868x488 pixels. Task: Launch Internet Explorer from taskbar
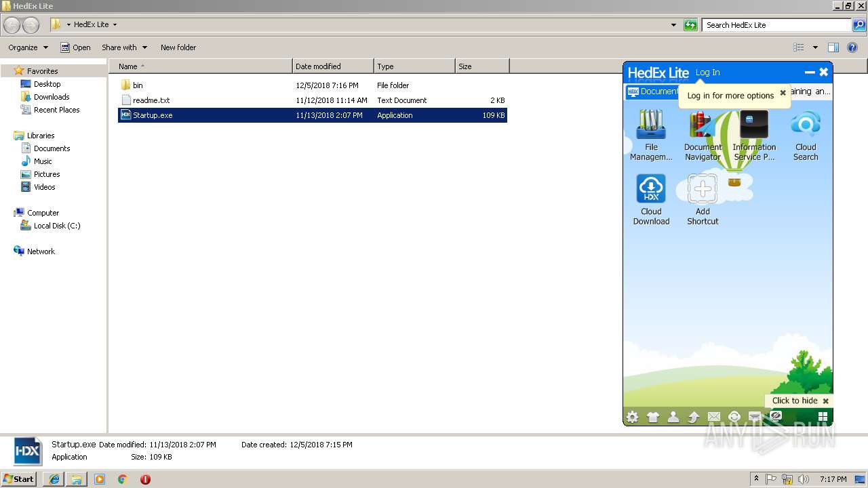[54, 479]
